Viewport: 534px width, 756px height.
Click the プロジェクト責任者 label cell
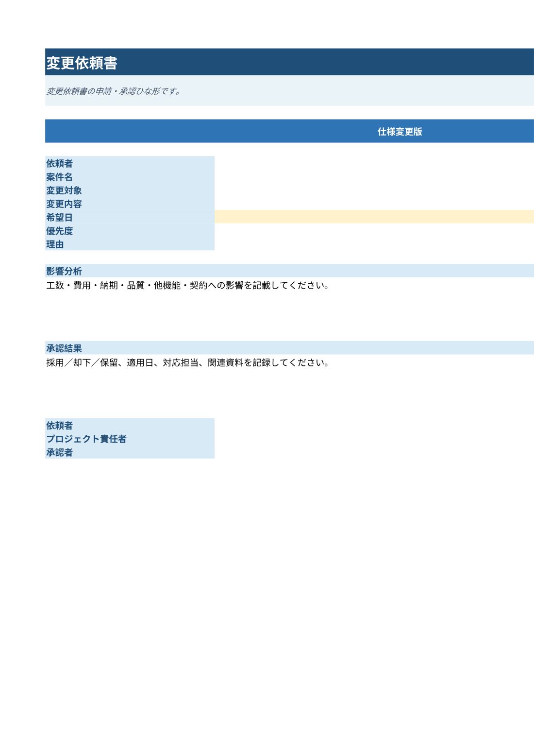(x=130, y=439)
